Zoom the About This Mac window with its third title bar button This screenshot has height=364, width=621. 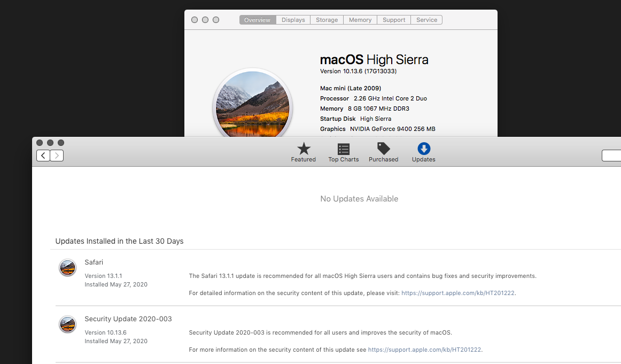click(x=216, y=20)
